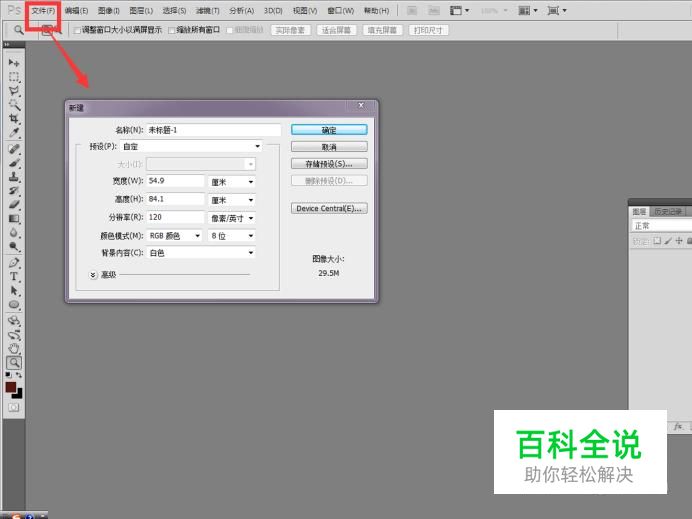
Task: Swap foreground and background colors
Action: (x=19, y=375)
